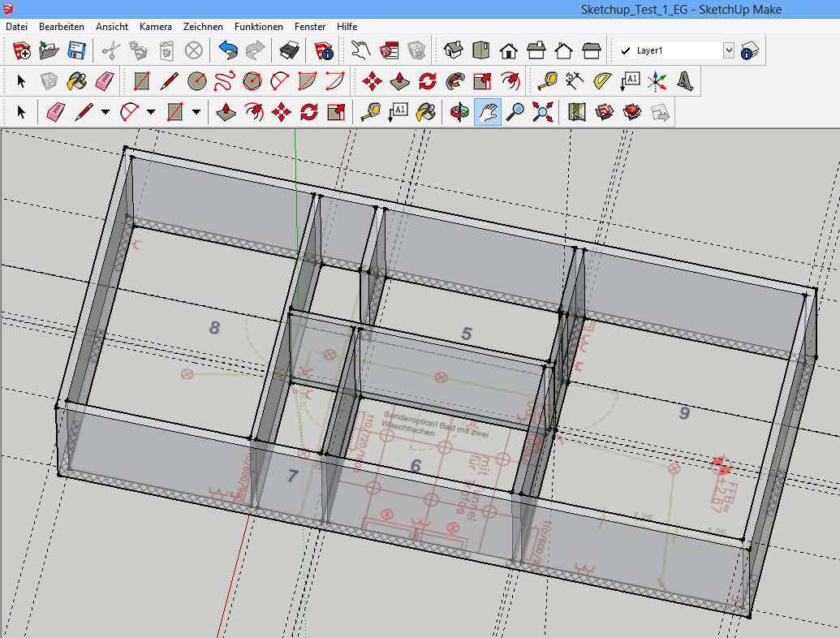The width and height of the screenshot is (840, 638).
Task: Create a new SketchUp model
Action: [x=22, y=50]
